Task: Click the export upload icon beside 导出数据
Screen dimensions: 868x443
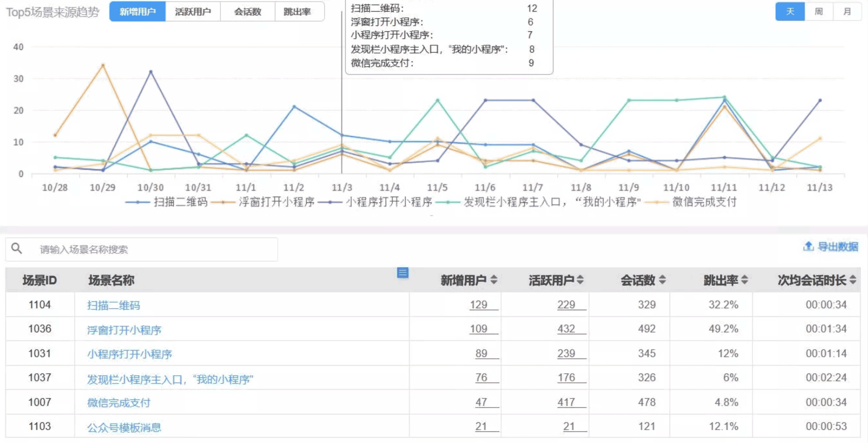Action: pos(808,246)
